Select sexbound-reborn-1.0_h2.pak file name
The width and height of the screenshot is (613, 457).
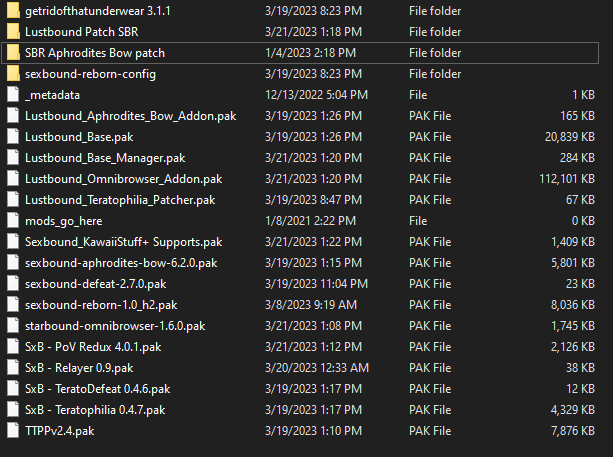coord(101,305)
